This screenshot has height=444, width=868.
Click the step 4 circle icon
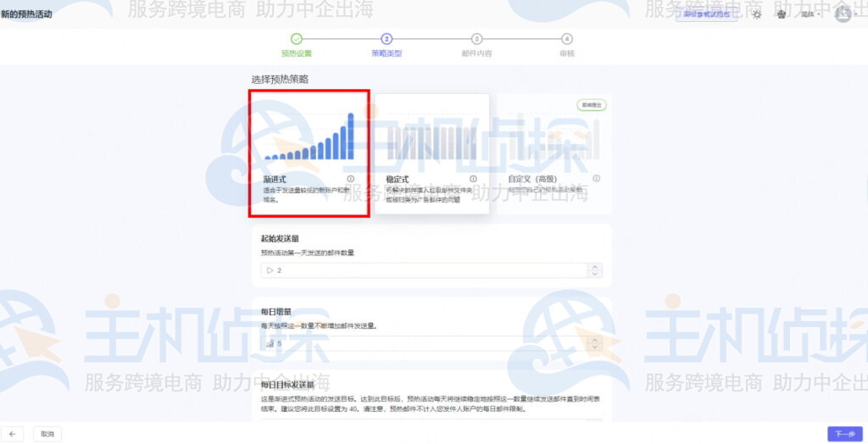tap(567, 39)
